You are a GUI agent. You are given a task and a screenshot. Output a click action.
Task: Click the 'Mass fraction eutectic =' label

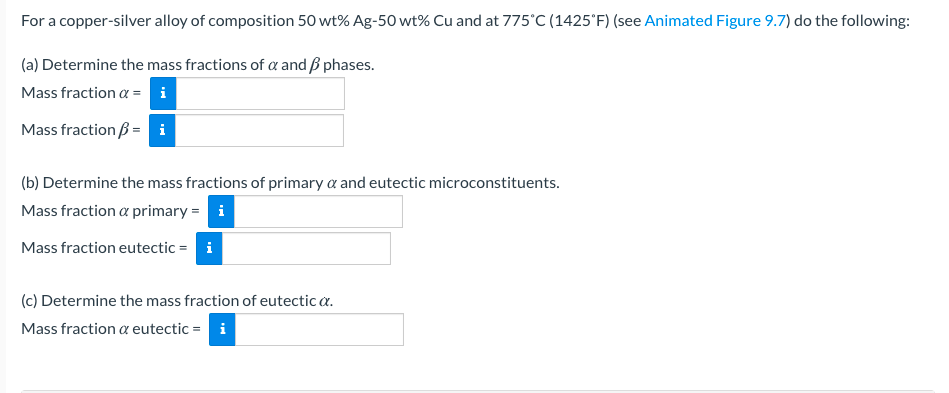pyautogui.click(x=104, y=248)
